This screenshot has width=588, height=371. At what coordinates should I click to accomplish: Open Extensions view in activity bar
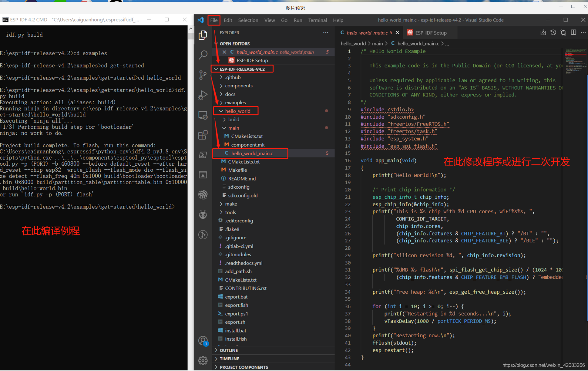pos(203,135)
